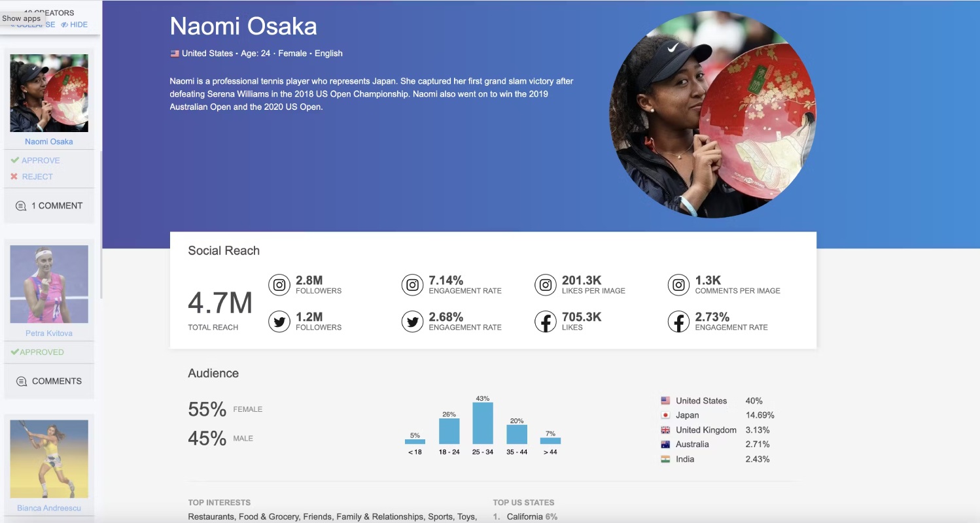The image size is (980, 523).
Task: Click the Instagram followers icon
Action: (279, 285)
